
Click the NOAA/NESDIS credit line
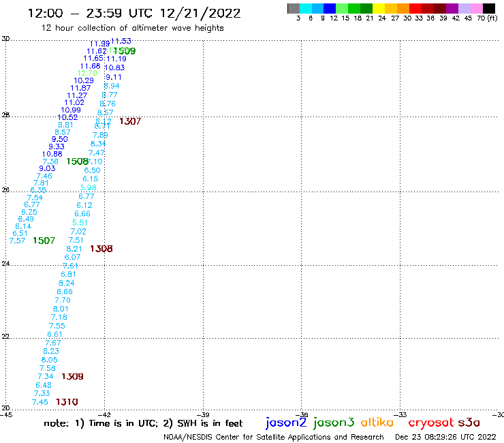tap(274, 438)
